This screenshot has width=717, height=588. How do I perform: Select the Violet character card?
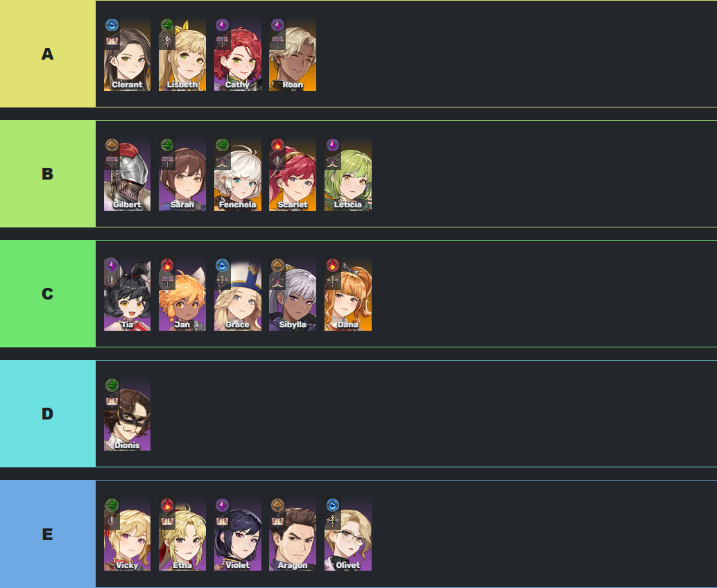point(237,534)
